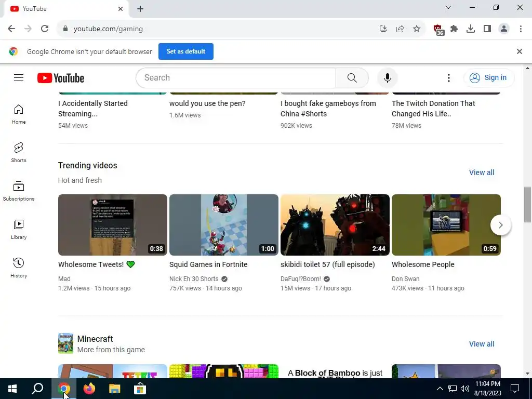
Task: Click Wholesome Tweets! video title
Action: tap(97, 264)
